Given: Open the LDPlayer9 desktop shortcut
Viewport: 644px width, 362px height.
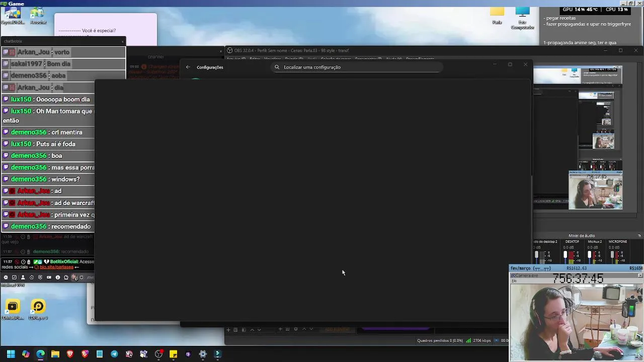Looking at the screenshot, I should pyautogui.click(x=38, y=310).
